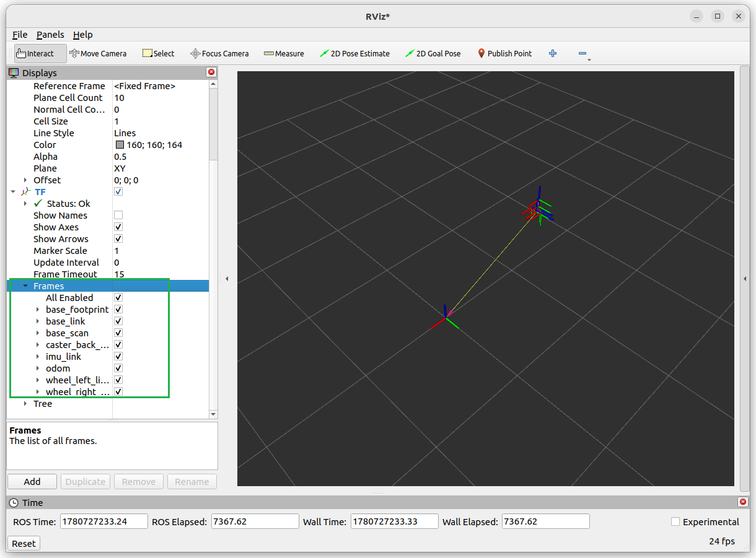Image resolution: width=756 pixels, height=558 pixels.
Task: Activate the Publish Point tool
Action: (x=504, y=53)
